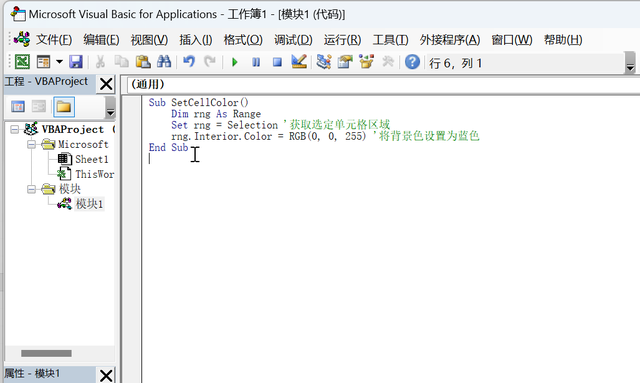Open the 帮助(H) menu
640x383 pixels.
pos(563,40)
